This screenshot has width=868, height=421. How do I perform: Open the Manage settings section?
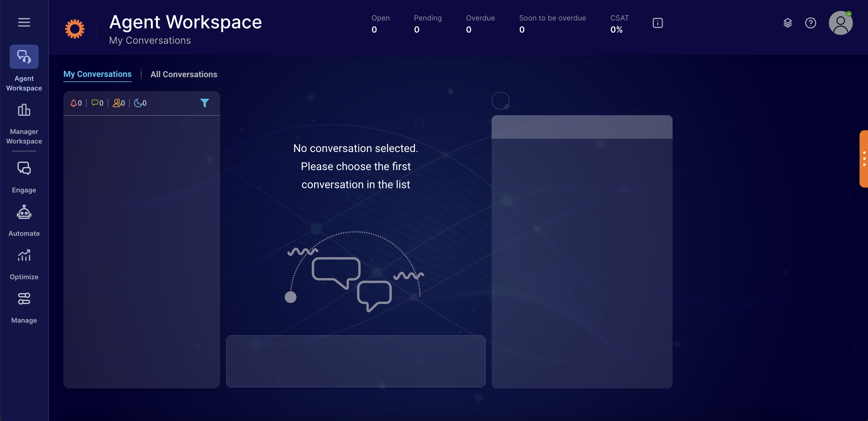click(24, 308)
